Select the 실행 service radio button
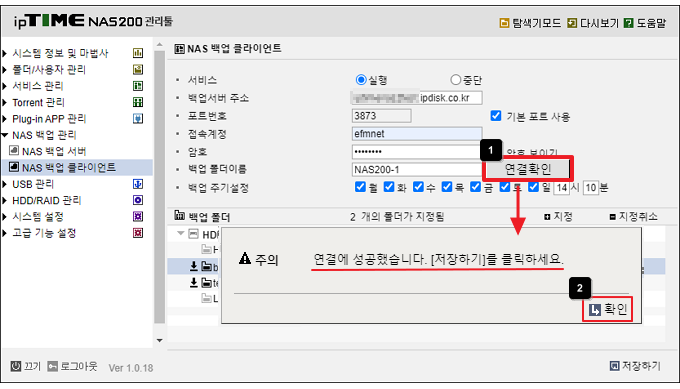Viewport: 680px width, 389px height. pos(361,79)
